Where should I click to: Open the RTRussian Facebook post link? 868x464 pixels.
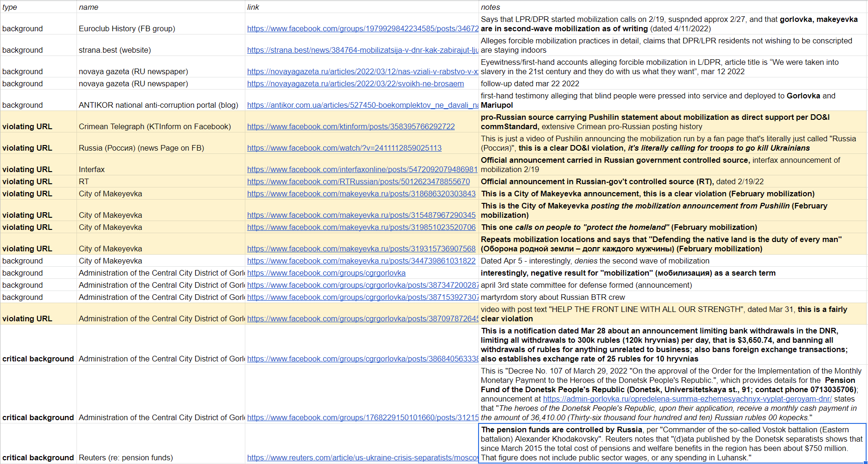[x=358, y=181]
